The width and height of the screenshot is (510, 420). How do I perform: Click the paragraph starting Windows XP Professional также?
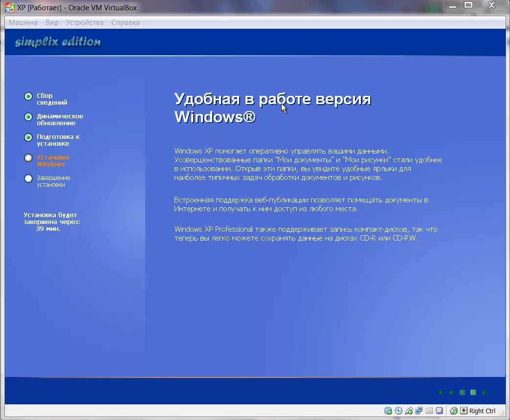tap(306, 234)
